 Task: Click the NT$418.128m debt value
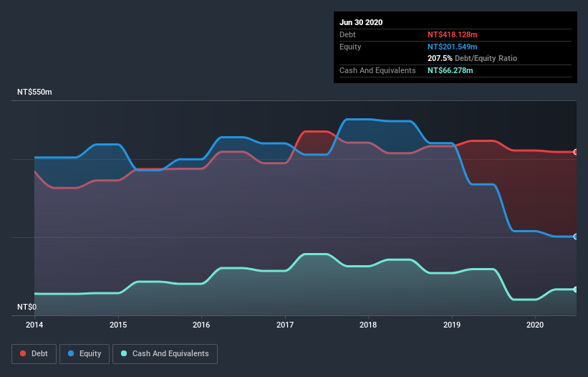tap(452, 34)
